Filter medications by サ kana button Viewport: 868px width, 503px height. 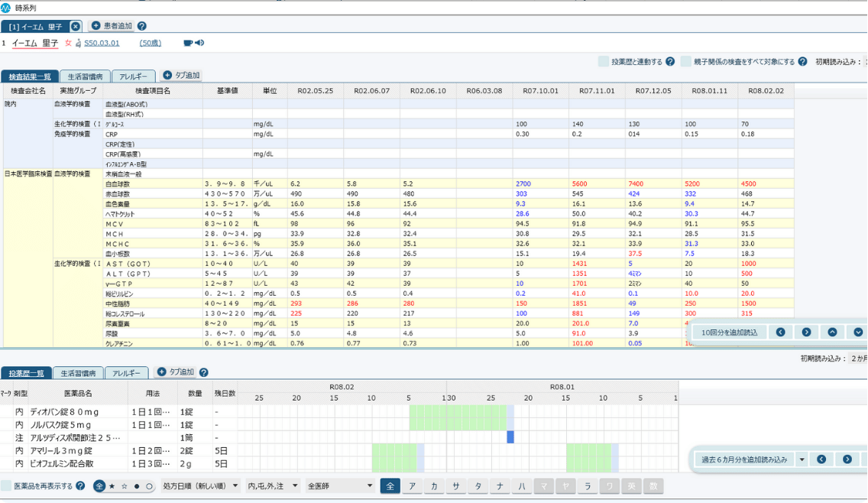(456, 486)
